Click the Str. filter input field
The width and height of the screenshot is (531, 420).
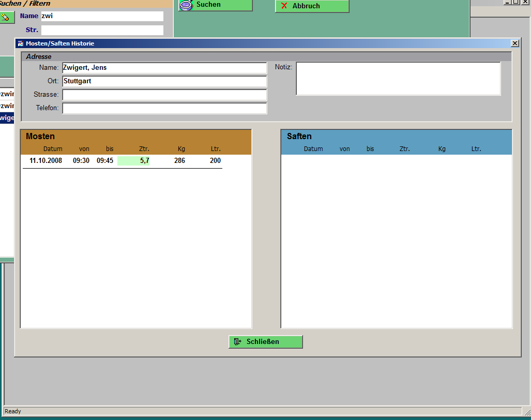pyautogui.click(x=102, y=30)
